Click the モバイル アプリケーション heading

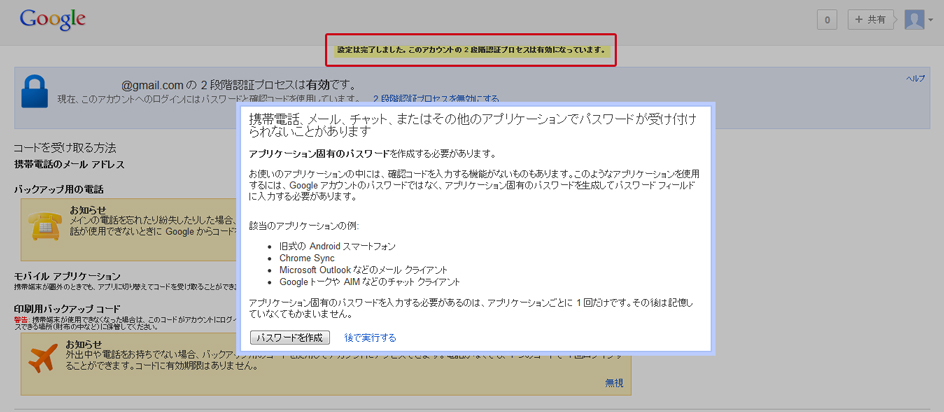pos(67,275)
